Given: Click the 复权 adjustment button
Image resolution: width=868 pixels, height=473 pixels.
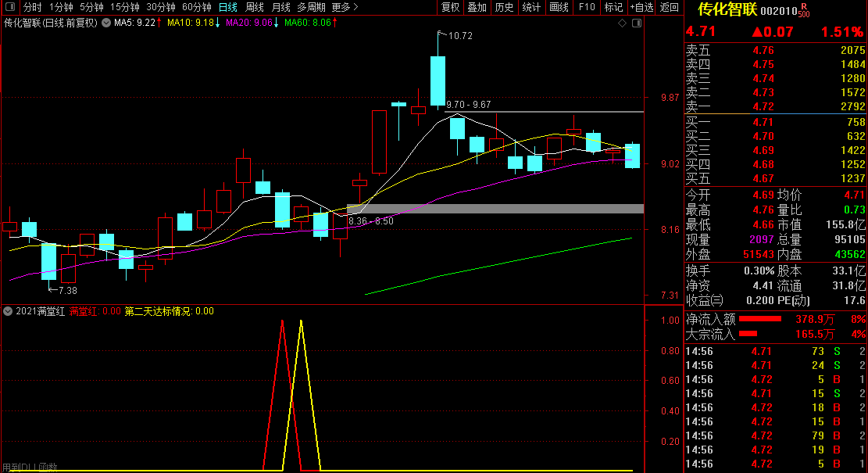Looking at the screenshot, I should [x=451, y=7].
